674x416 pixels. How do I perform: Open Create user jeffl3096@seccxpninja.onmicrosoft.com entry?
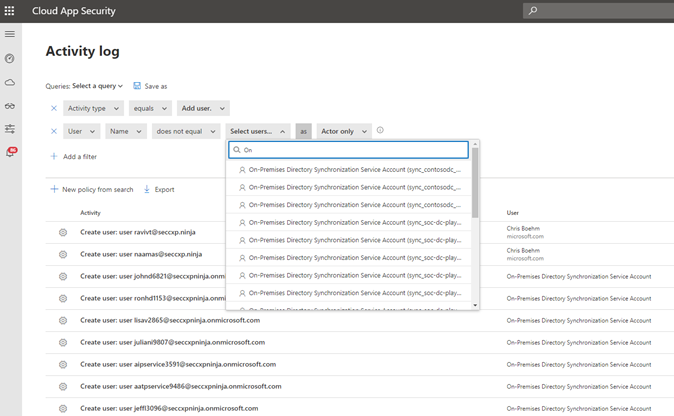169,408
